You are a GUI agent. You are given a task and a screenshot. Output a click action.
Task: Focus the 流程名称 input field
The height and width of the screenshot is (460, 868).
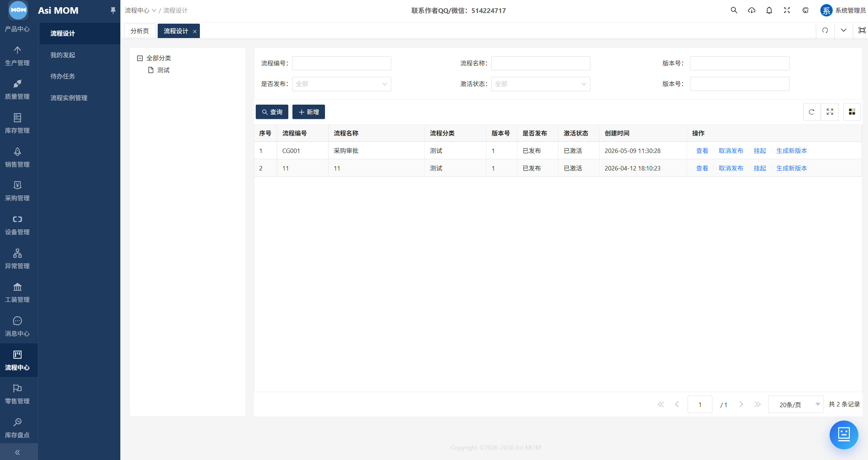pyautogui.click(x=540, y=63)
